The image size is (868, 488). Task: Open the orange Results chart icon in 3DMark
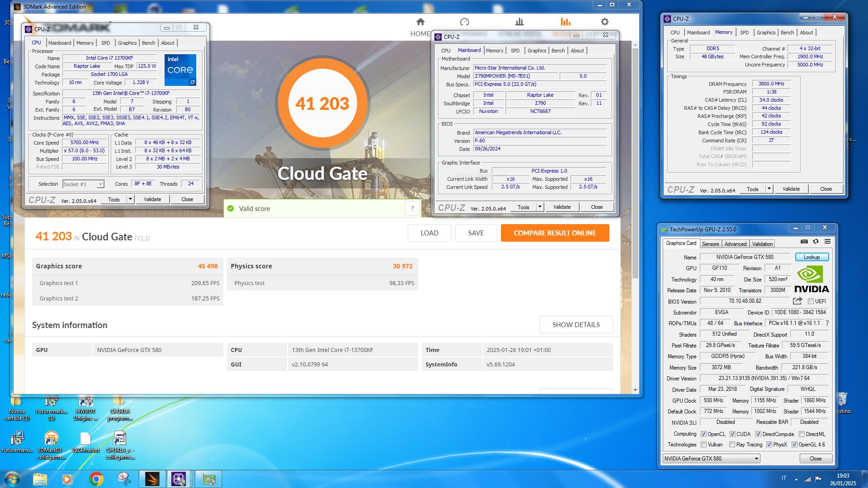click(x=565, y=22)
